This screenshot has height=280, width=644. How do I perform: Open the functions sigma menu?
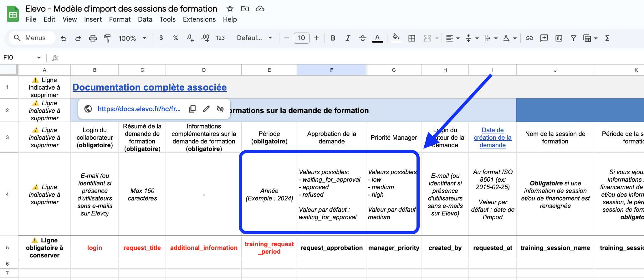607,38
